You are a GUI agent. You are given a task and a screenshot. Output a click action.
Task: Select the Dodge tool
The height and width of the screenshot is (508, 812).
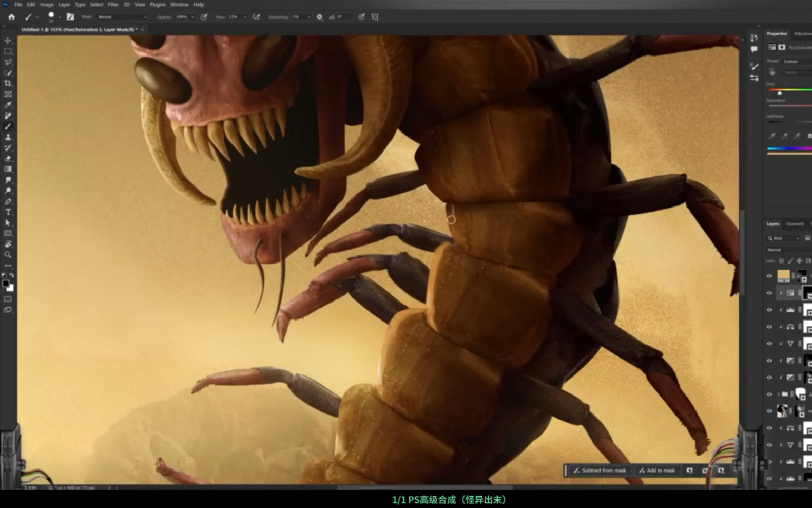click(8, 191)
